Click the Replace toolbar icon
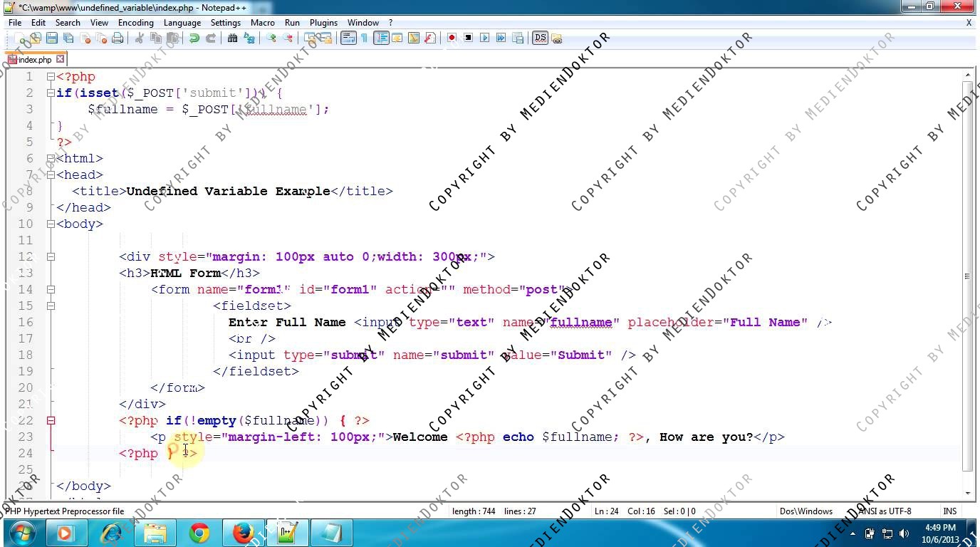This screenshot has height=547, width=980. [249, 38]
